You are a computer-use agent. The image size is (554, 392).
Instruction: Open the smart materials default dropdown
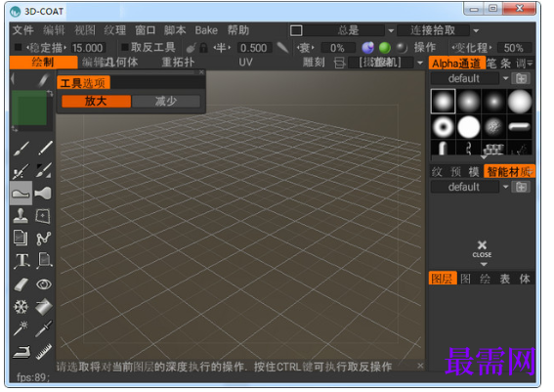tap(505, 187)
